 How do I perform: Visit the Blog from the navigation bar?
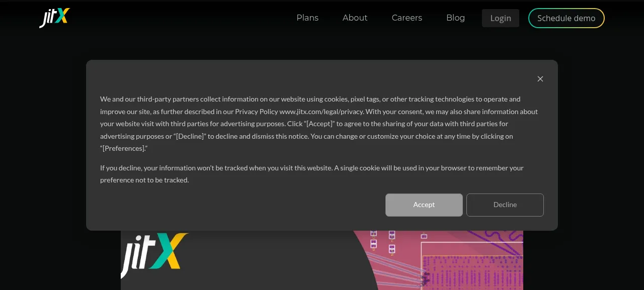click(455, 18)
